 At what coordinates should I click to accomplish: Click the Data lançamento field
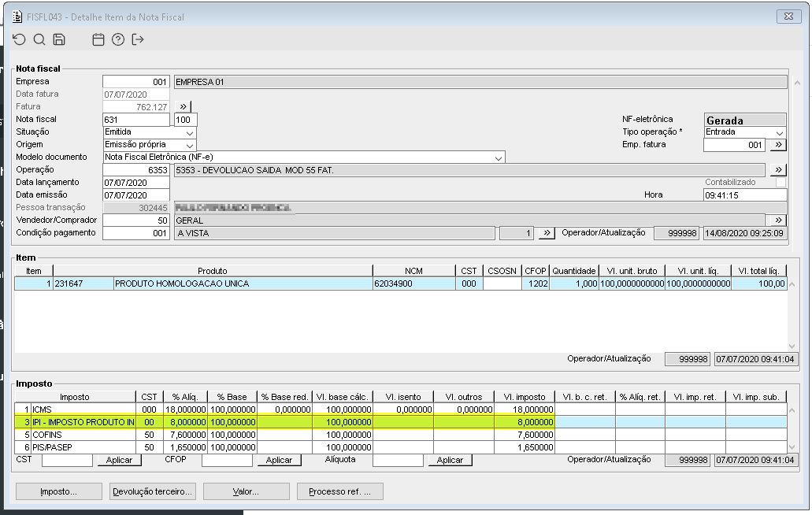[x=136, y=183]
